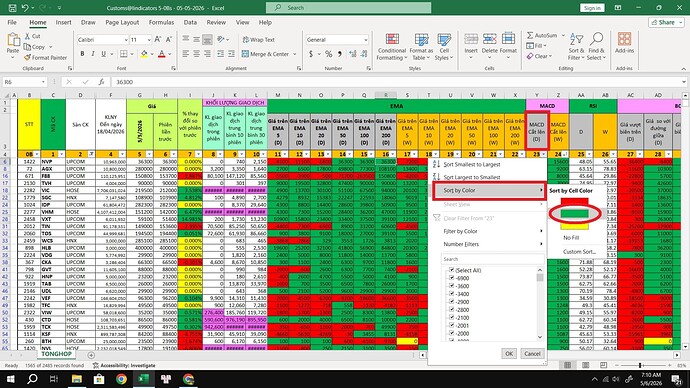Click Merge & Center button

coord(265,54)
